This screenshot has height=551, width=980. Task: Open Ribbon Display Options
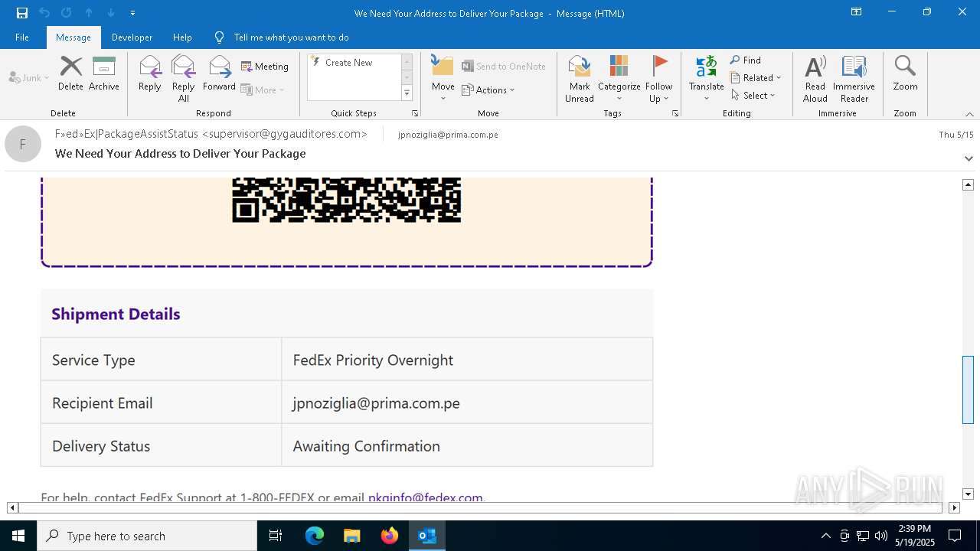coord(856,12)
